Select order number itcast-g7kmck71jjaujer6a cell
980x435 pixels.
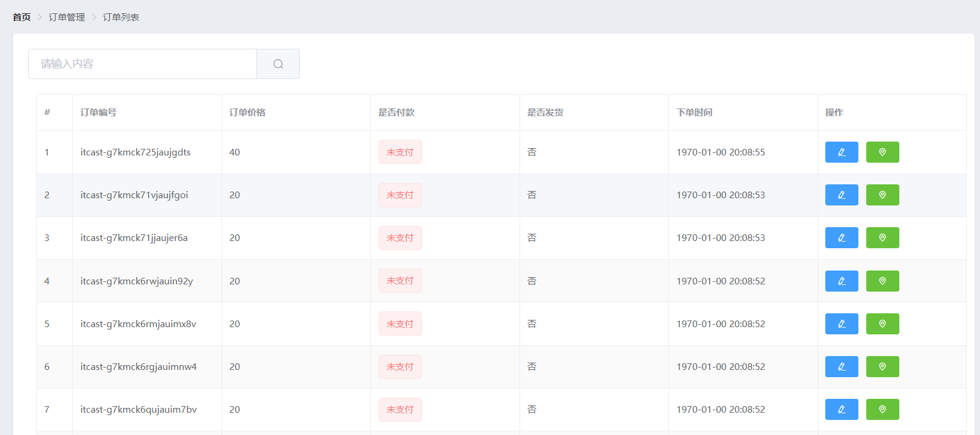pos(134,238)
